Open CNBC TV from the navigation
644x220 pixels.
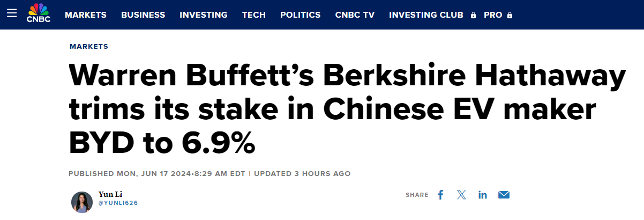[355, 15]
